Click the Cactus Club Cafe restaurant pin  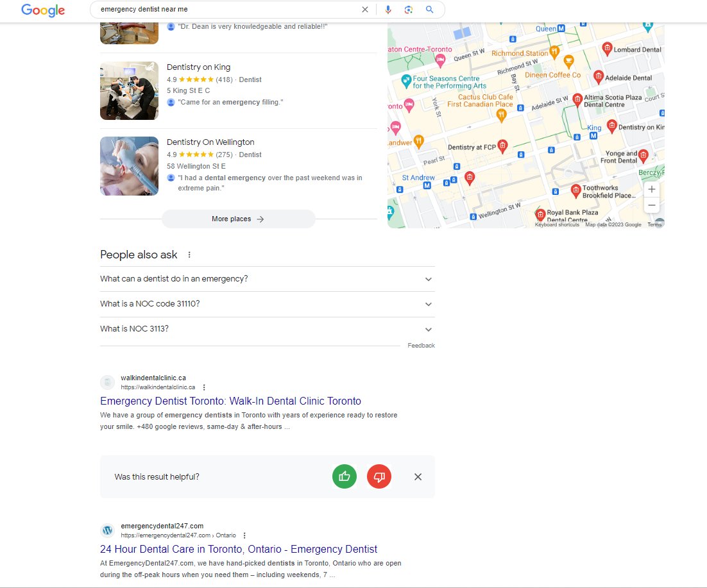coord(501,115)
